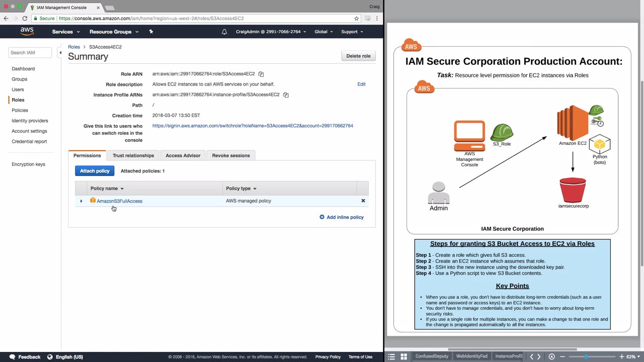This screenshot has height=362, width=644.
Task: Click the Delete role button
Action: click(358, 56)
